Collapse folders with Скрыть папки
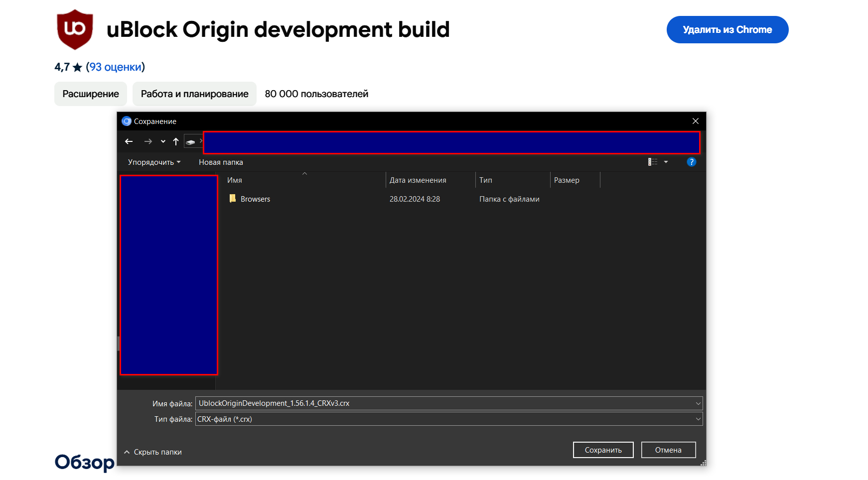Screen dimensions: 868x480 point(153,452)
